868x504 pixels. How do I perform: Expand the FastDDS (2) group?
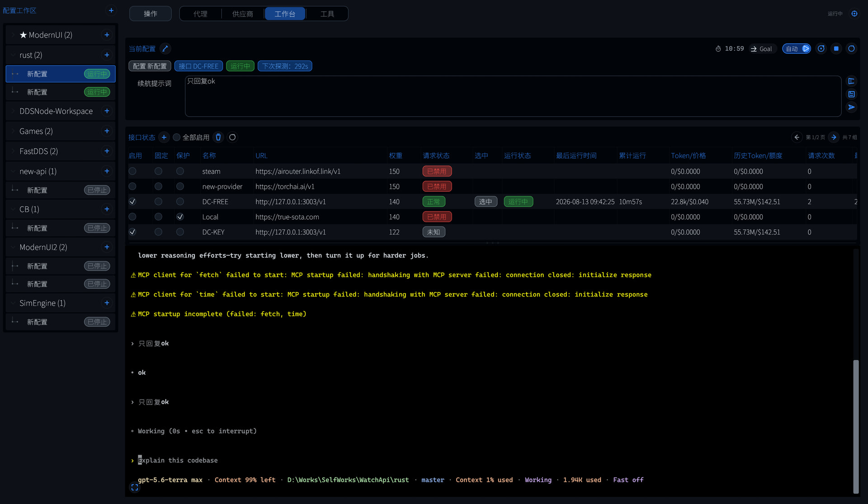pyautogui.click(x=13, y=151)
